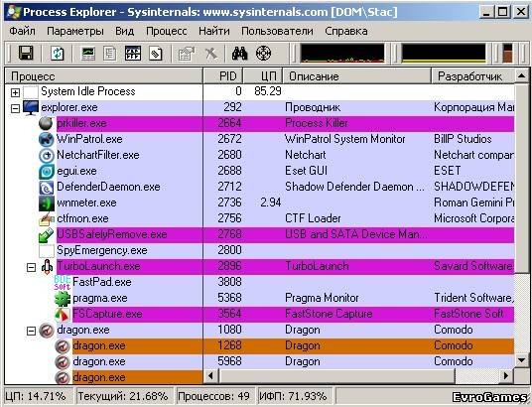Sort by the Описание column header
532x407 pixels.
tap(357, 76)
